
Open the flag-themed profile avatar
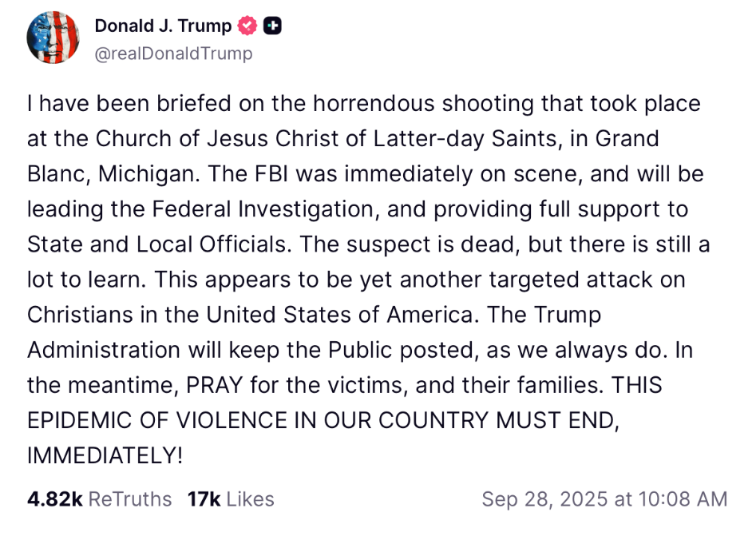point(53,38)
